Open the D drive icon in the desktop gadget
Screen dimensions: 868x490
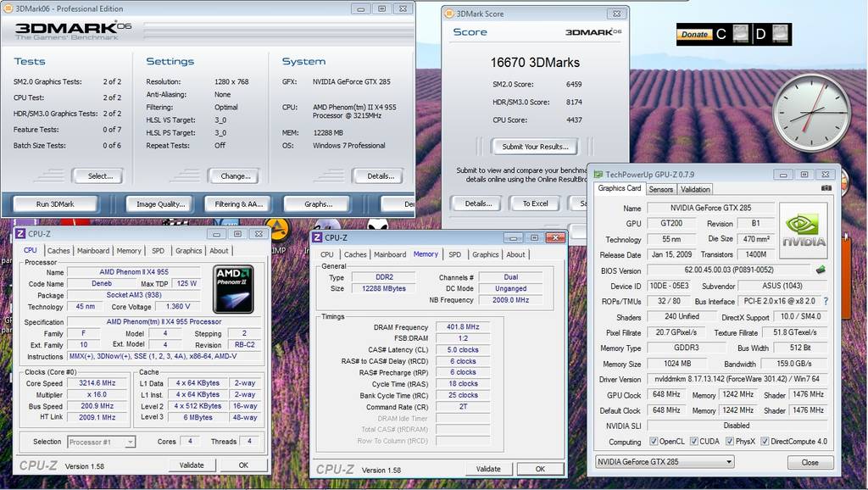pyautogui.click(x=780, y=34)
